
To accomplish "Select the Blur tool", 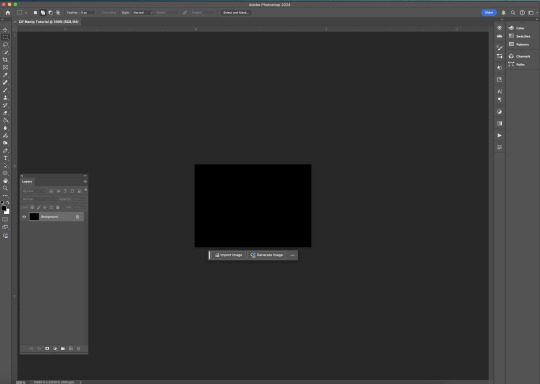I will pos(5,128).
